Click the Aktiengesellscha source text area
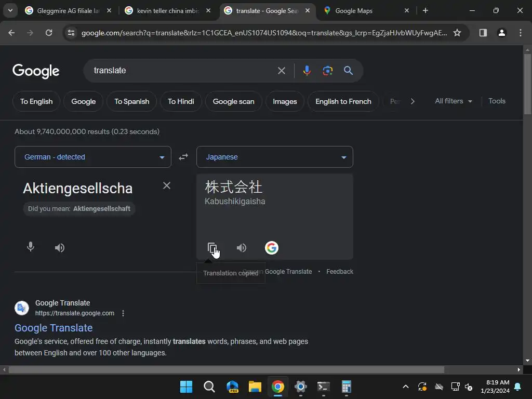532x399 pixels. click(x=78, y=188)
